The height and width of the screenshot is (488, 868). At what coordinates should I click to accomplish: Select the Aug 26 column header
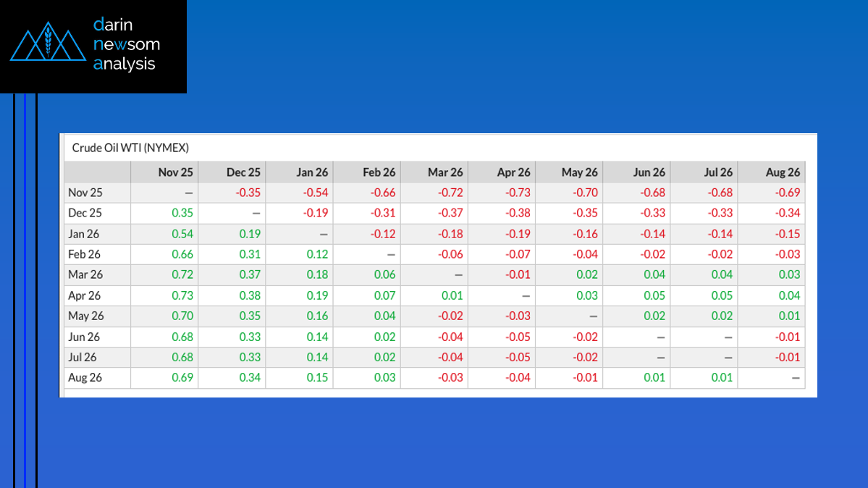pos(783,172)
